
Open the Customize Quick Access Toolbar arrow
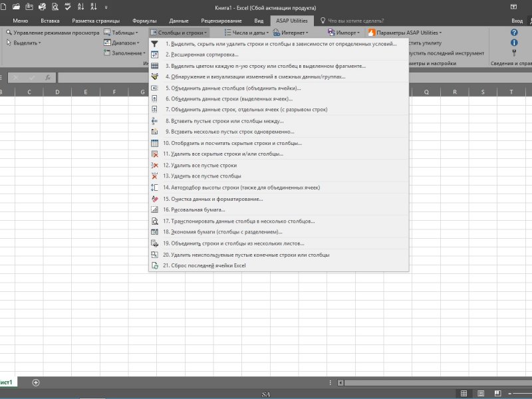pyautogui.click(x=106, y=7)
